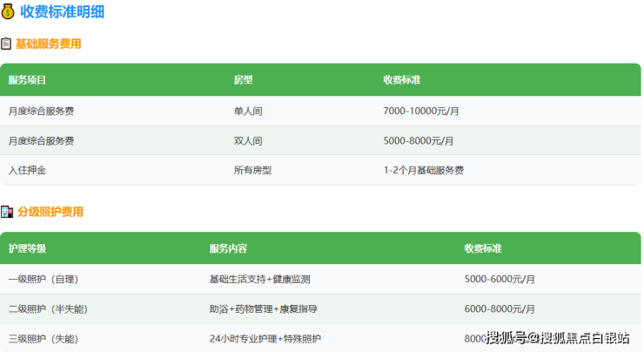The height and width of the screenshot is (352, 644).
Task: Click the clipboard icon beside 基础服务费用
Action: 6,44
